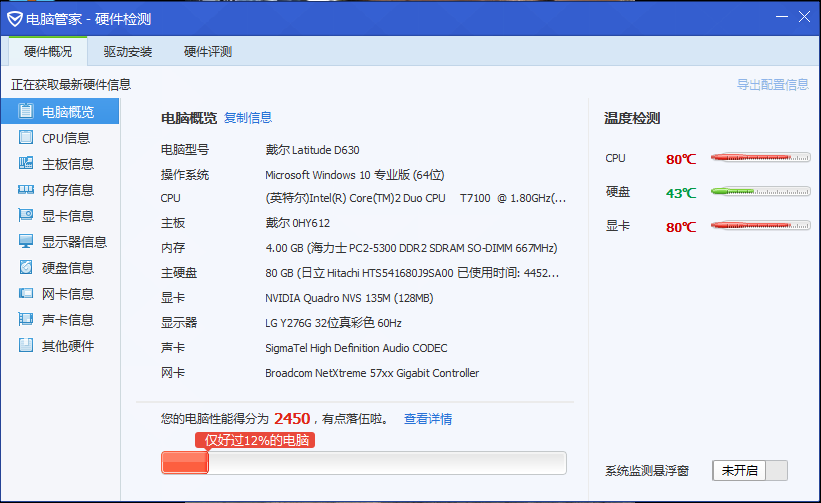The image size is (821, 503).
Task: Click the 4.00 GB memory description text
Action: click(412, 248)
